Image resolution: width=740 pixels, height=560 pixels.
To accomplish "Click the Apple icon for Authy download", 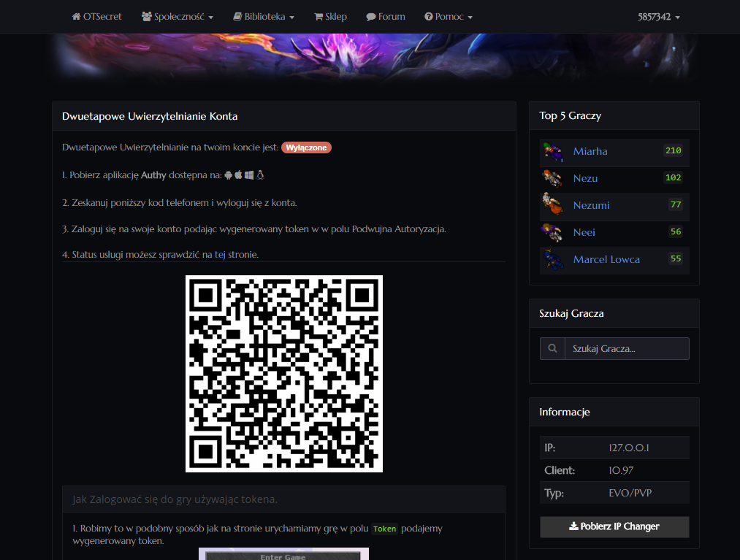I will 239,175.
